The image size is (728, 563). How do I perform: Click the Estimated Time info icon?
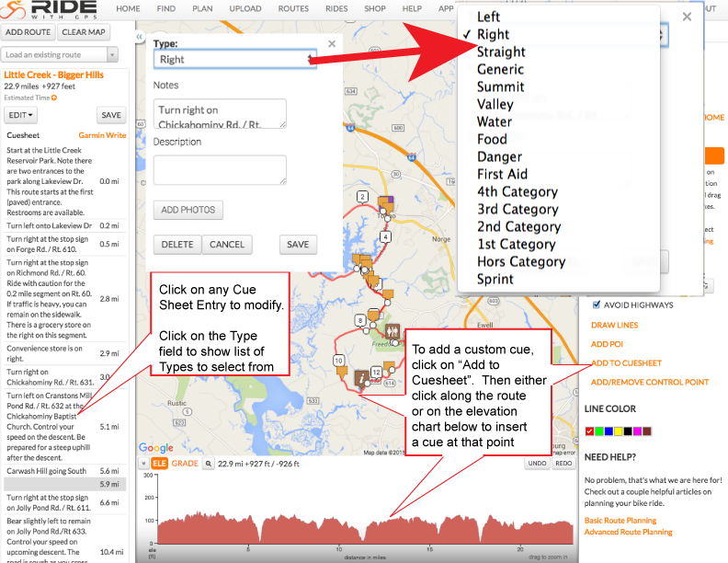[x=53, y=98]
